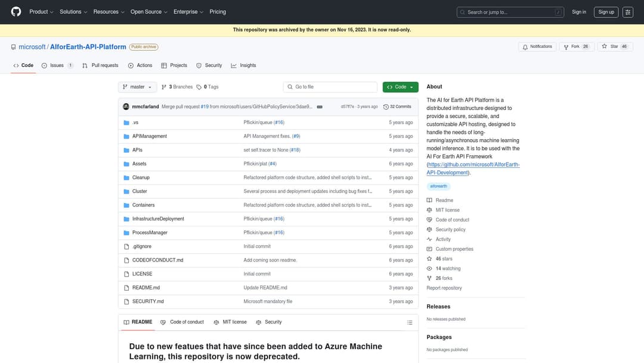Image resolution: width=644 pixels, height=363 pixels.
Task: Open the Product dropdown menu
Action: point(41,12)
